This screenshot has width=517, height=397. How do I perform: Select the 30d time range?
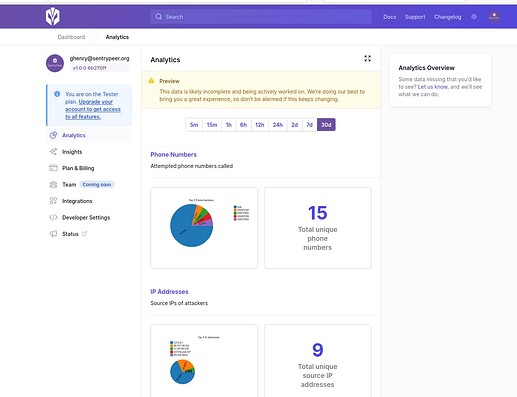pyautogui.click(x=326, y=125)
